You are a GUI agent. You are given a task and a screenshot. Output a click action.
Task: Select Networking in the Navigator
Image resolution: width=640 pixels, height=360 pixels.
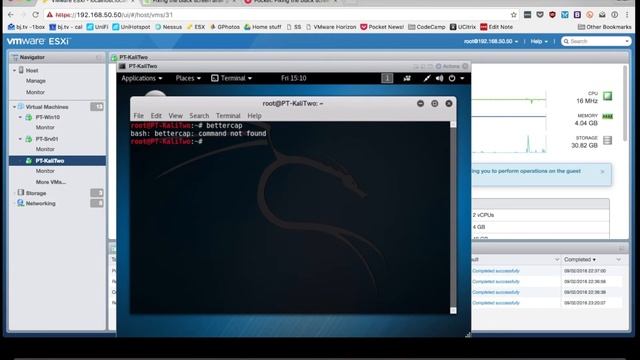40,203
